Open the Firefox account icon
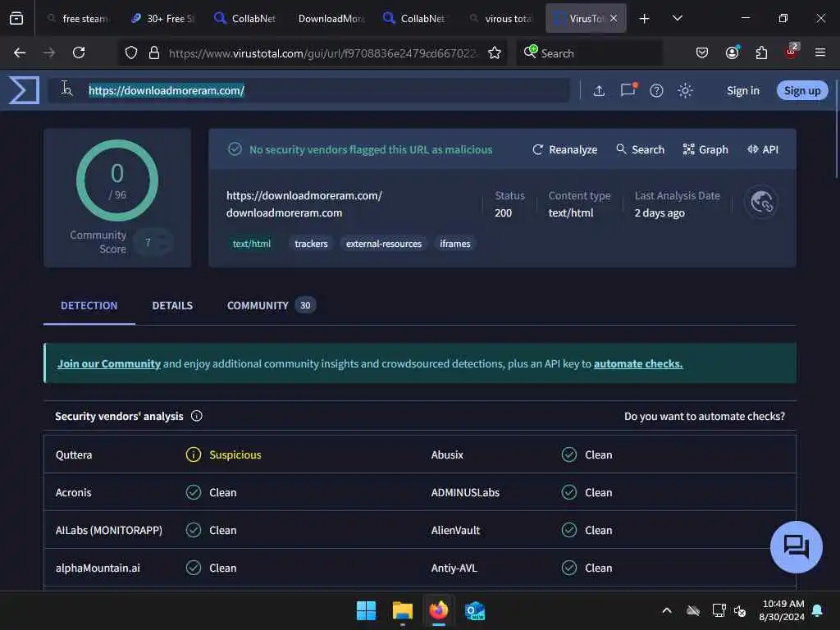This screenshot has height=630, width=840. [732, 52]
